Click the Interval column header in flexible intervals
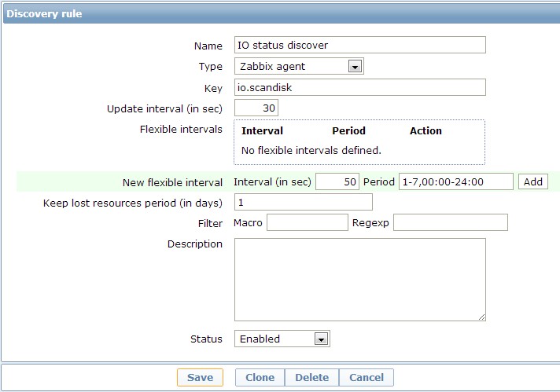Viewport: 560px width, 392px height. [x=262, y=131]
